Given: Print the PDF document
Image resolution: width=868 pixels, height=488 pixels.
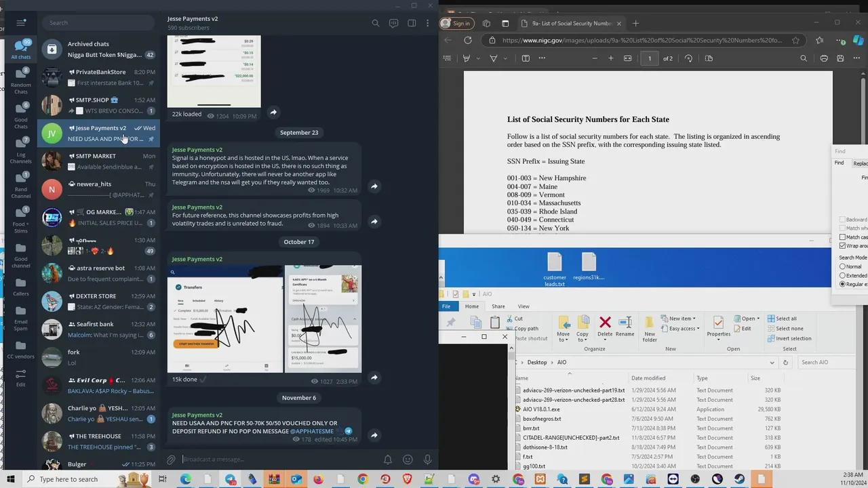Looking at the screenshot, I should coord(824,58).
